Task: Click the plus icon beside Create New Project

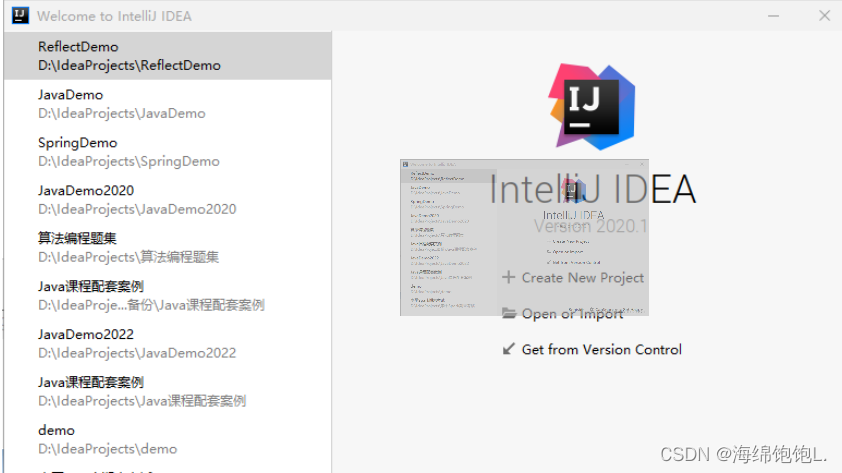Action: [x=509, y=277]
